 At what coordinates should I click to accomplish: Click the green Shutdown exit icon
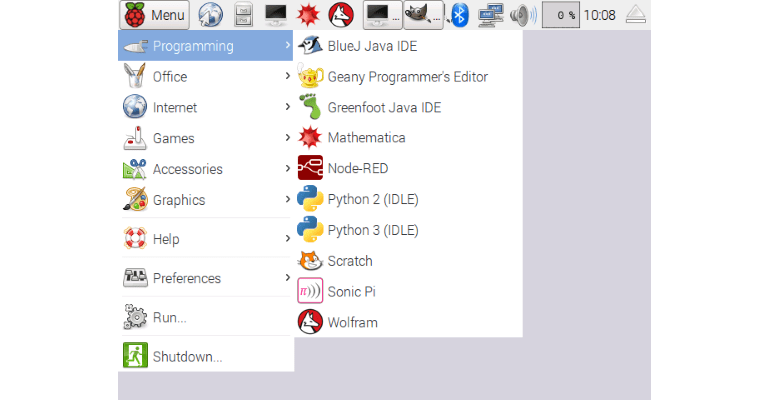coord(135,355)
